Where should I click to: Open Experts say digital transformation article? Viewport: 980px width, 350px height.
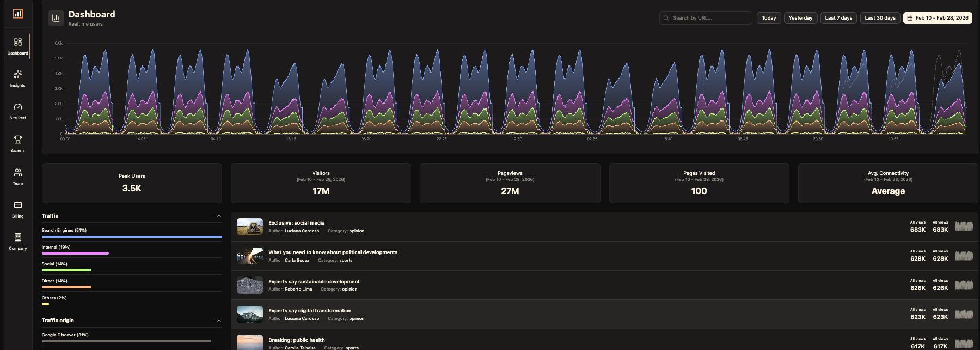[310, 310]
